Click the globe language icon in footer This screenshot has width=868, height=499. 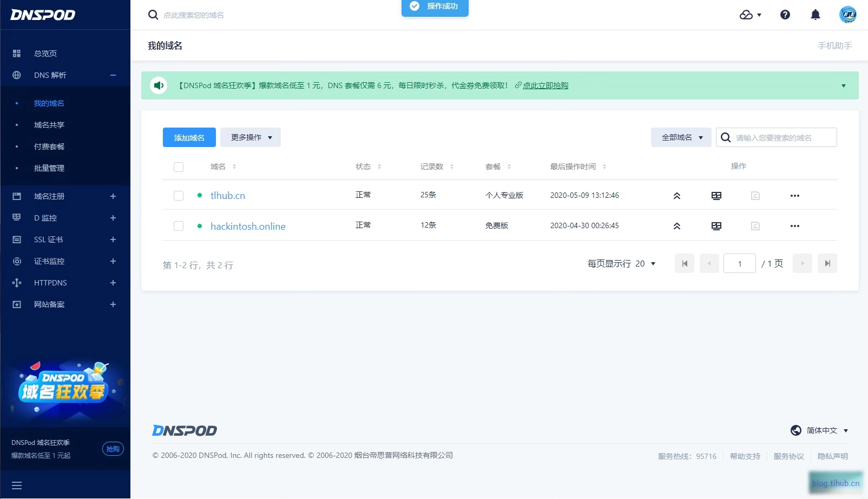pyautogui.click(x=796, y=430)
